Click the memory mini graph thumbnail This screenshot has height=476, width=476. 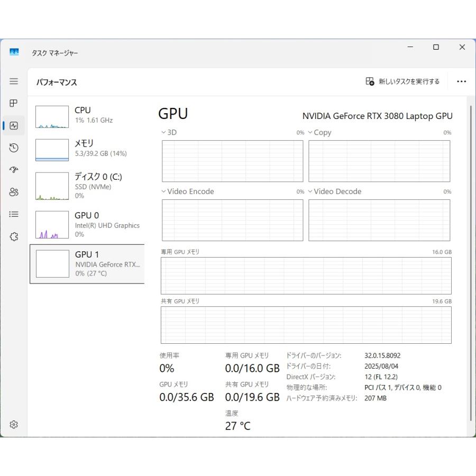(x=52, y=150)
